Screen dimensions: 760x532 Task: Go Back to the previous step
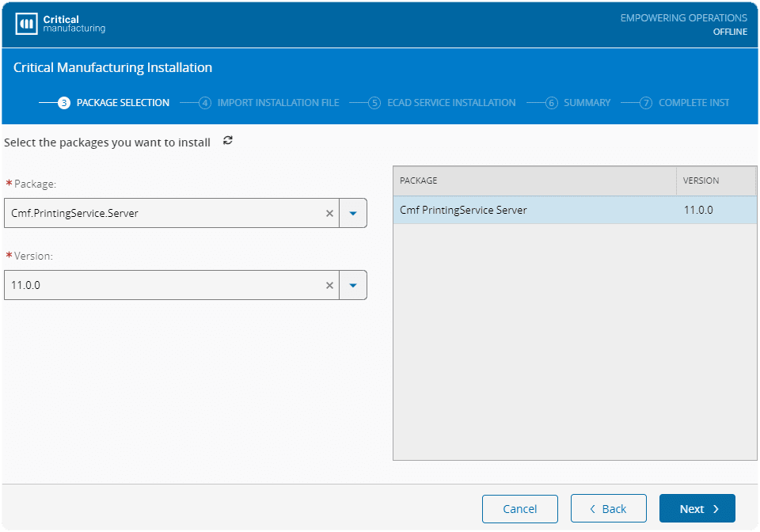point(608,509)
